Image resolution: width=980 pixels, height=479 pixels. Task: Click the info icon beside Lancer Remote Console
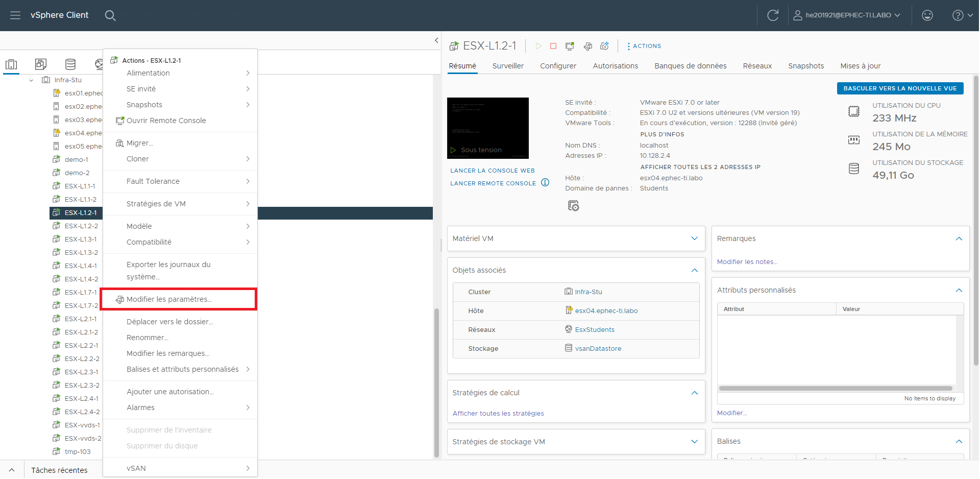pyautogui.click(x=545, y=183)
